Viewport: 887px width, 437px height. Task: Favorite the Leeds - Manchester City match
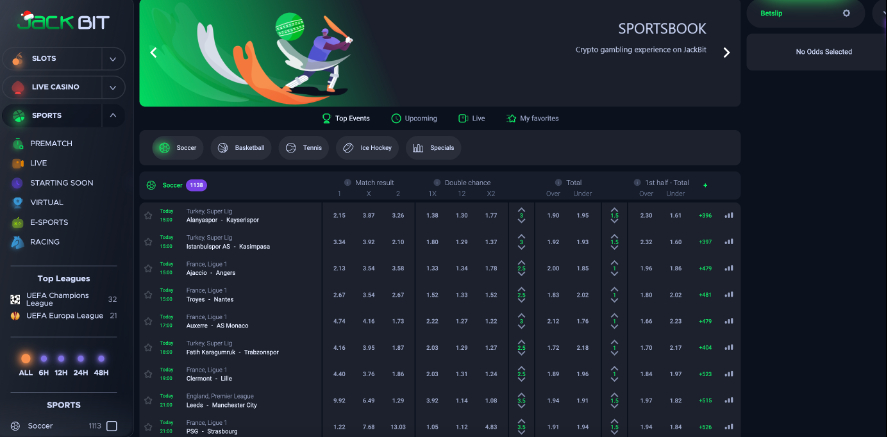point(148,400)
